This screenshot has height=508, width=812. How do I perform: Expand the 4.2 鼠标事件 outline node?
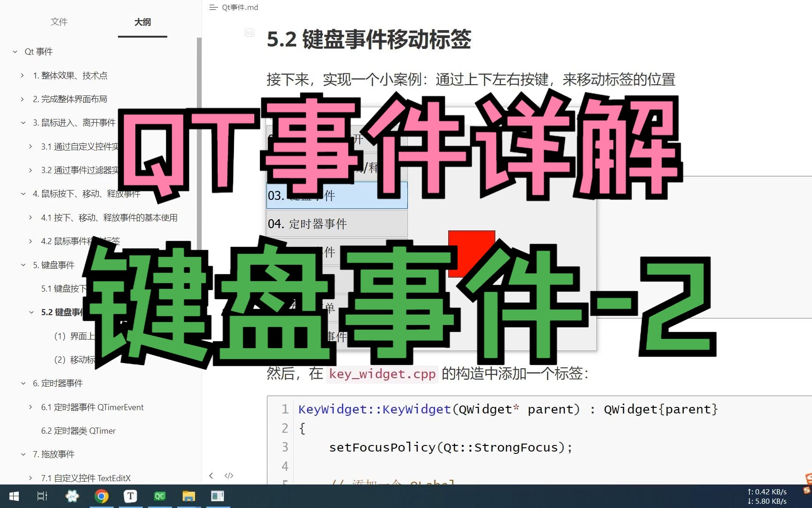[x=31, y=241]
